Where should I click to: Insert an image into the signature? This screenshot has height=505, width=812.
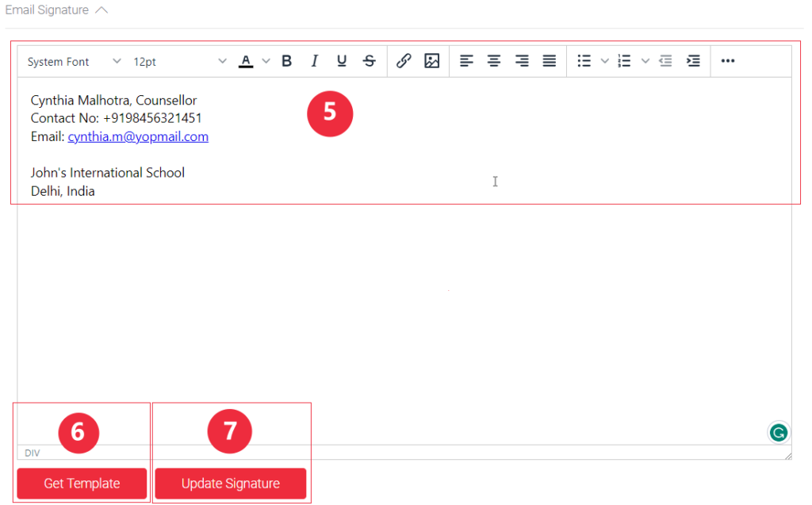[431, 61]
